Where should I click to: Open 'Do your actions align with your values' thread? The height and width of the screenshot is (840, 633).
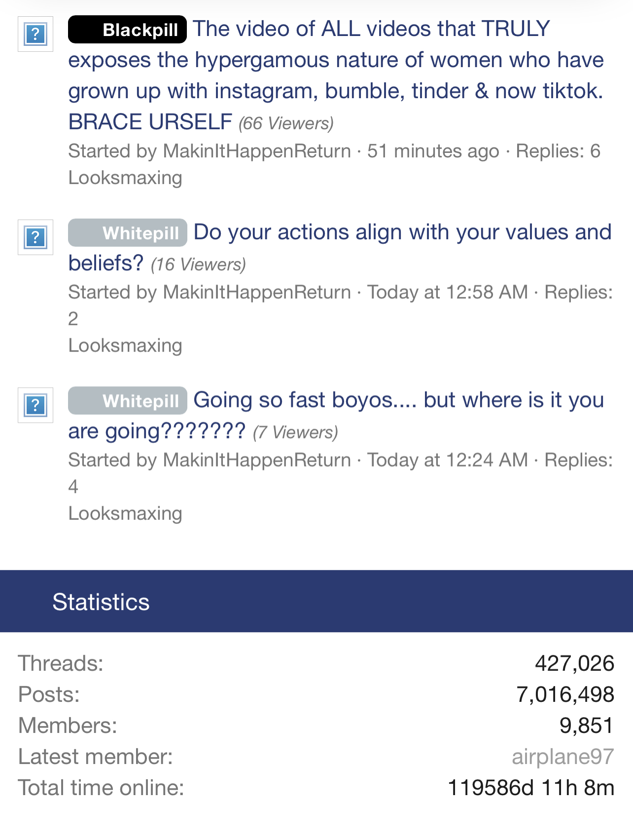402,232
